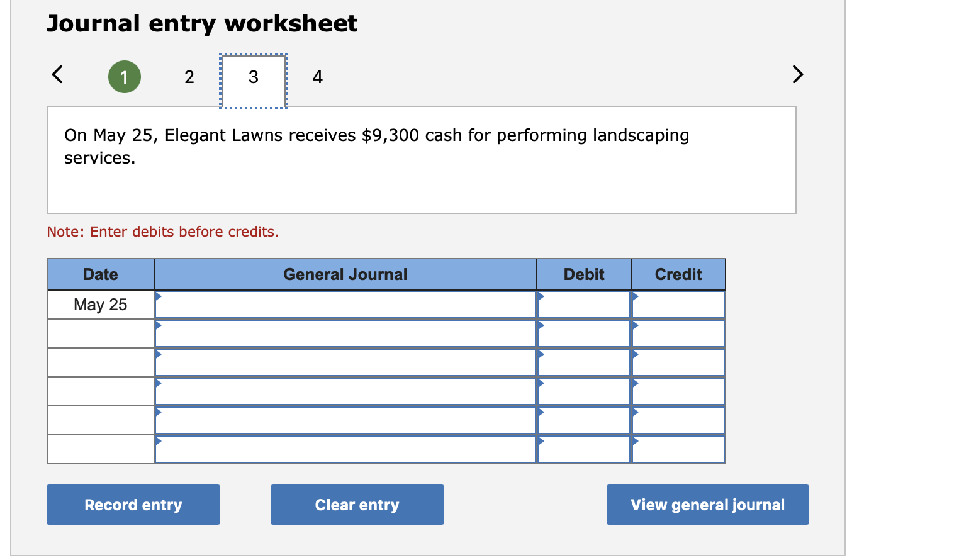Click the left navigation chevron arrow
Viewport: 959px width, 560px height.
pos(56,74)
